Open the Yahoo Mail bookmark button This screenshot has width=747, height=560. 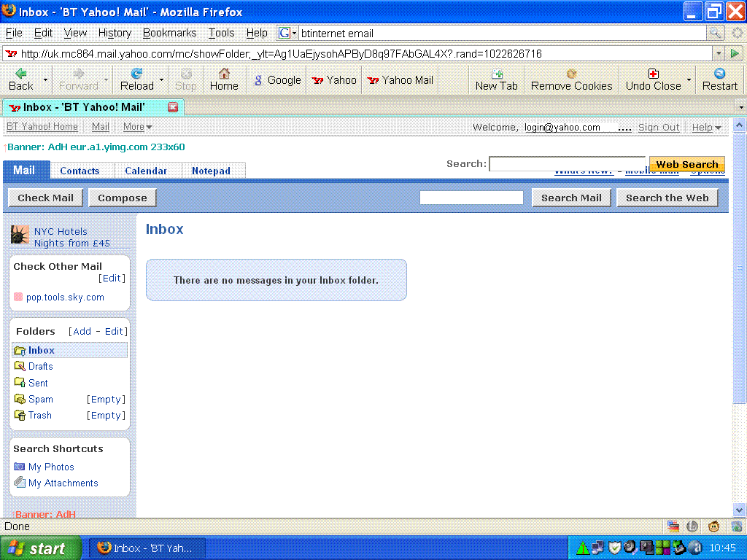click(400, 80)
